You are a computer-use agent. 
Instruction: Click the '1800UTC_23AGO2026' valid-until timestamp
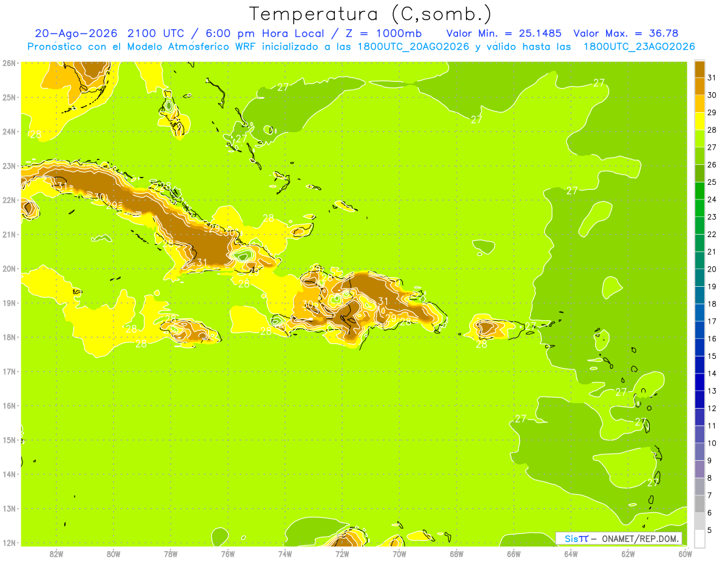coord(639,47)
